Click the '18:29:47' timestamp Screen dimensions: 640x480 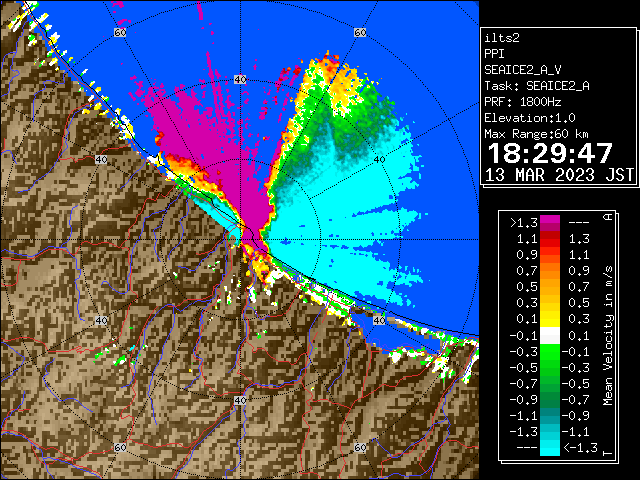pos(550,153)
